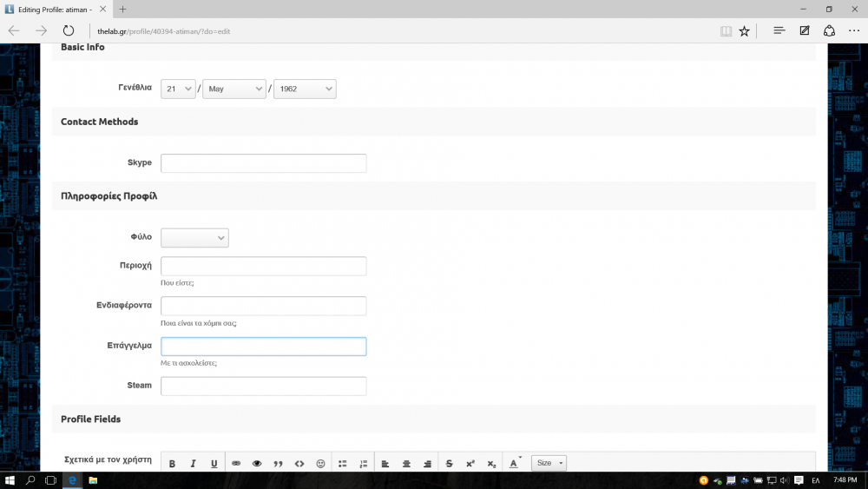This screenshot has width=868, height=489.
Task: Click the Profile Fields heading
Action: coord(91,420)
